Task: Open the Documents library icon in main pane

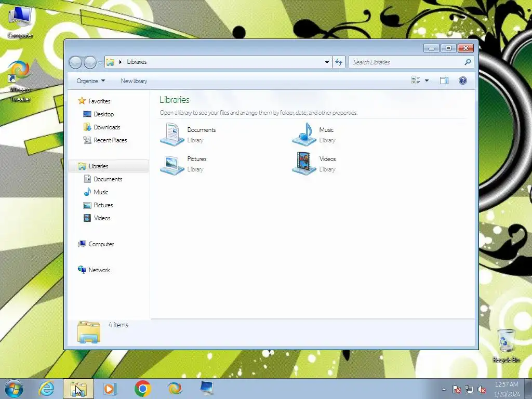Action: 172,135
